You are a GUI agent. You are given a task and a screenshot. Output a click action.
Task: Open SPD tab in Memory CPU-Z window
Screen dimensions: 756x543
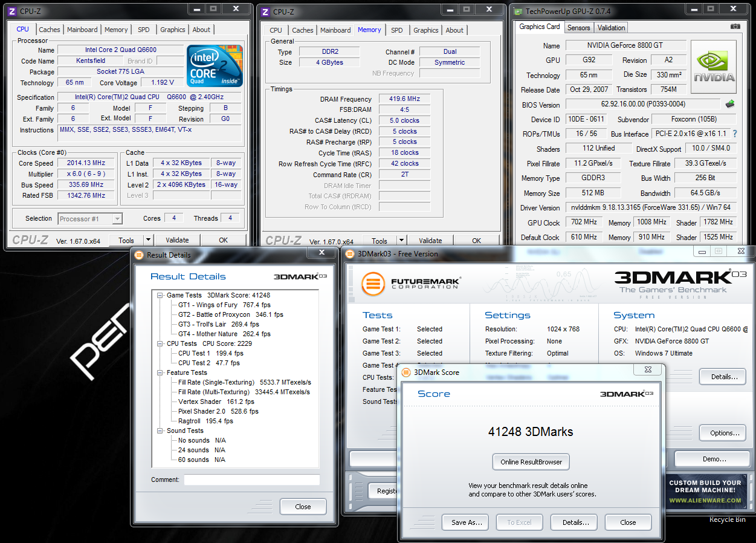396,30
